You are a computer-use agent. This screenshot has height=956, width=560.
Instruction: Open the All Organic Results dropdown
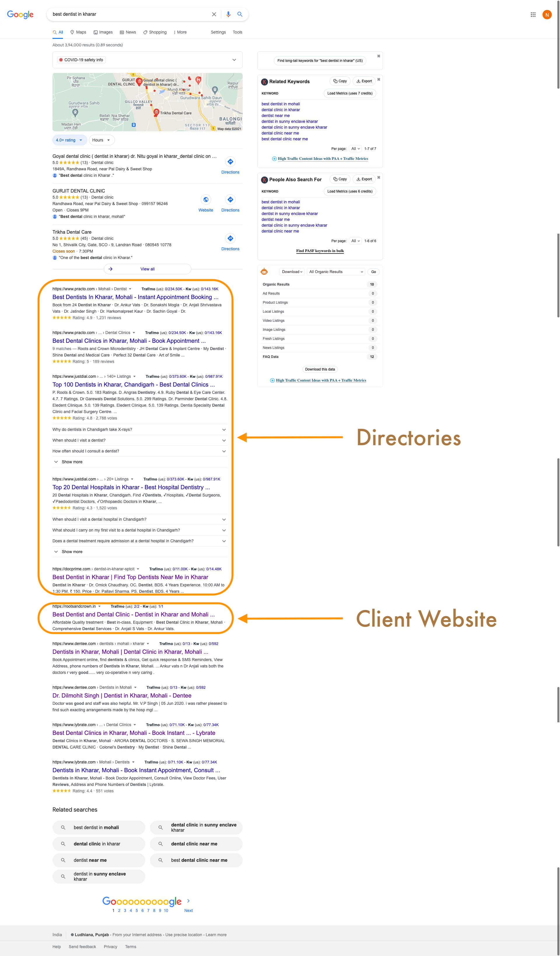coord(336,272)
